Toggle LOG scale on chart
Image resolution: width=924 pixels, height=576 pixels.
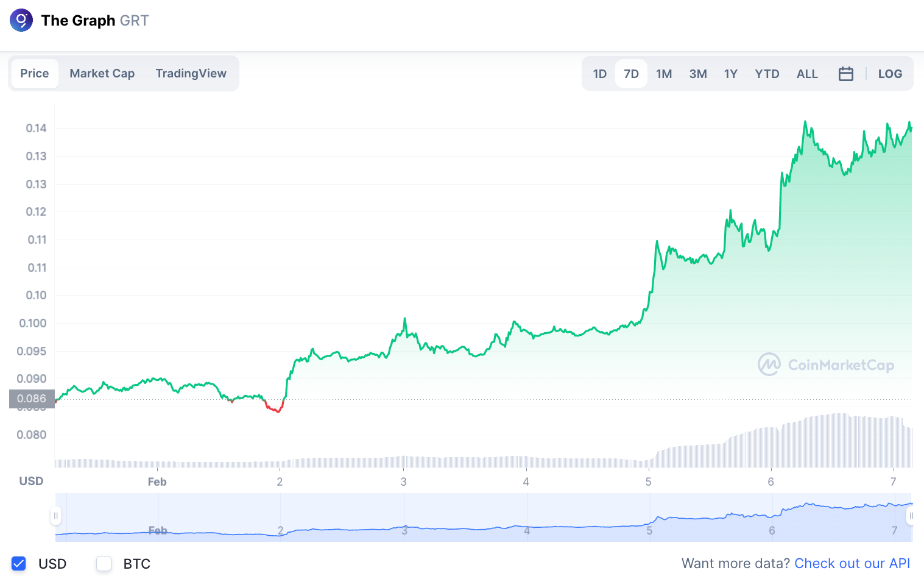(890, 74)
